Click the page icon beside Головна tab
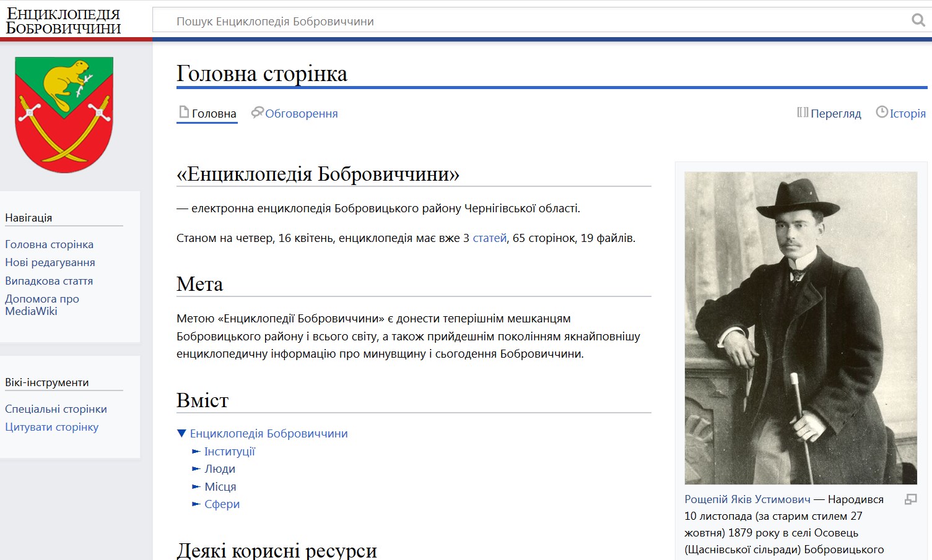This screenshot has width=932, height=560. point(183,112)
